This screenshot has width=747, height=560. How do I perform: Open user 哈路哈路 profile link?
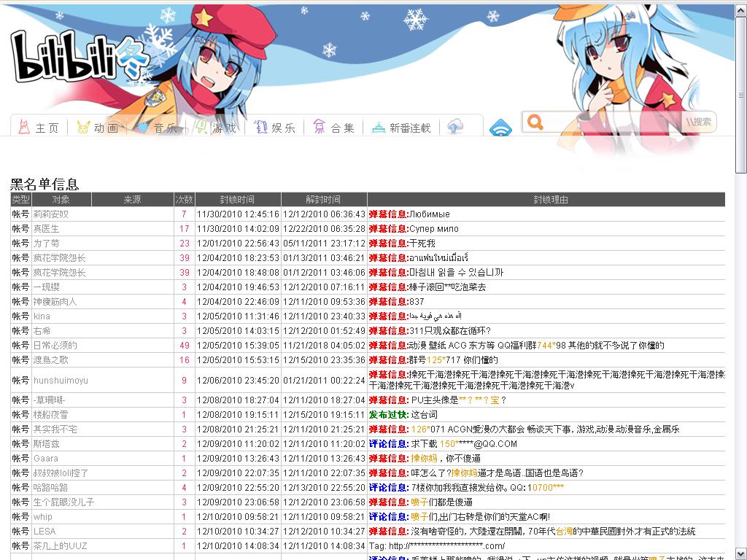(50, 488)
